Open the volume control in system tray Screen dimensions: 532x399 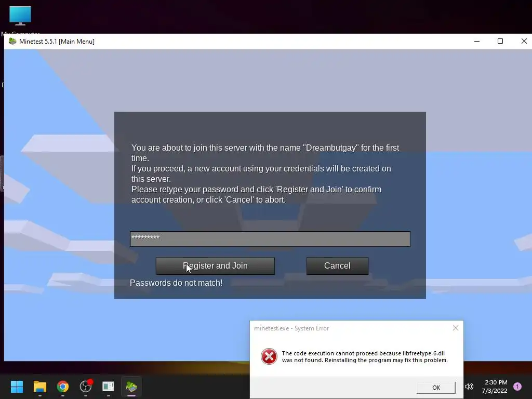click(469, 387)
